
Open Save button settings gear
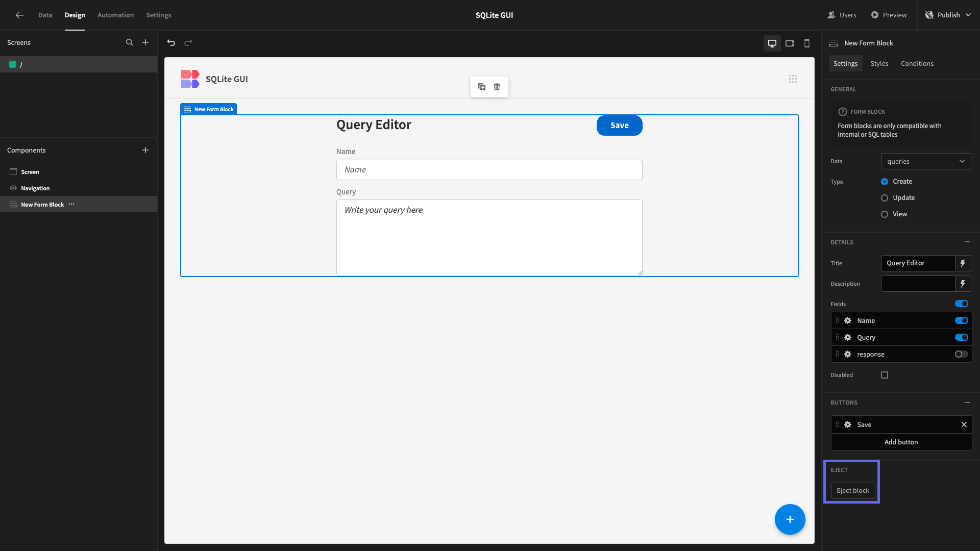pos(848,424)
